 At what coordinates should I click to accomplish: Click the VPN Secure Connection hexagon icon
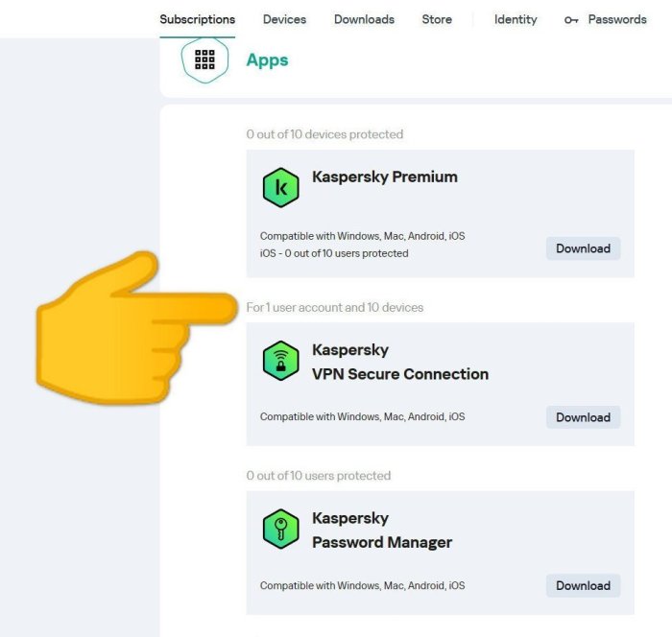click(281, 361)
